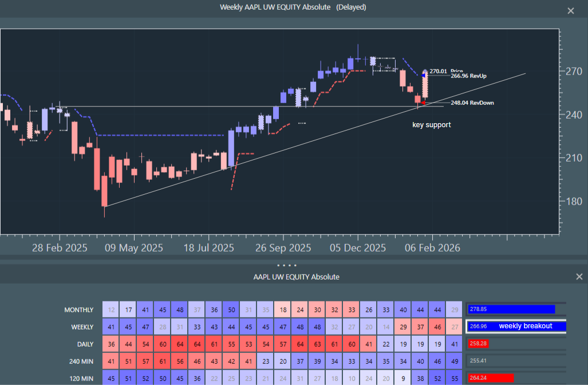Click the blue RevUp triangle marker
The height and width of the screenshot is (385, 588).
[x=424, y=76]
